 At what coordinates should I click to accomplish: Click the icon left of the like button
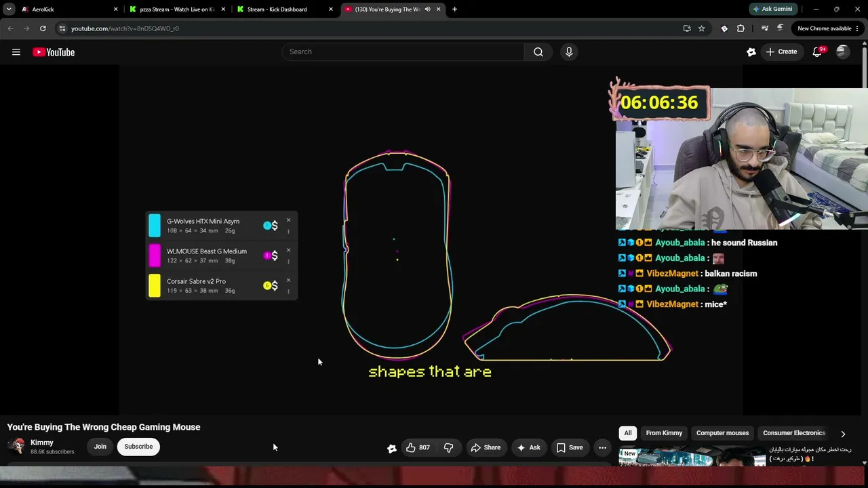tap(392, 448)
